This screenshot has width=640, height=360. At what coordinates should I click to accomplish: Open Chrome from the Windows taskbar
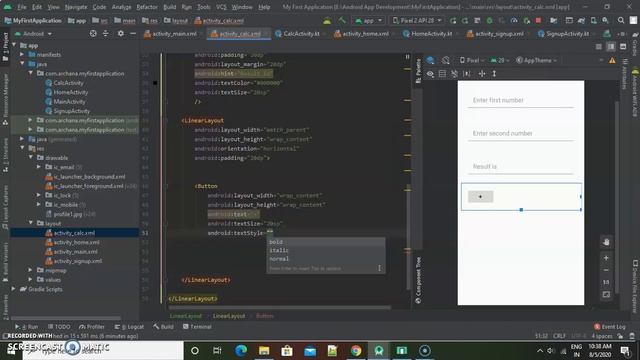356,351
